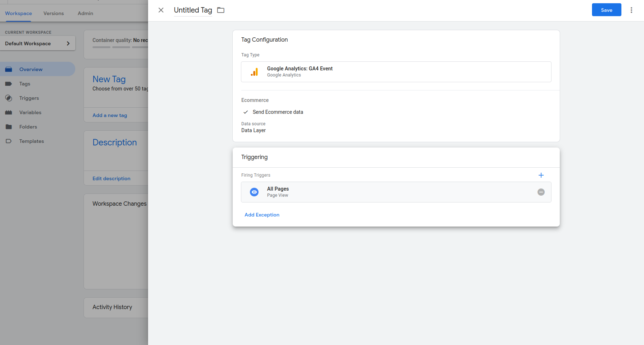Click the Templates sidebar icon

click(9, 141)
